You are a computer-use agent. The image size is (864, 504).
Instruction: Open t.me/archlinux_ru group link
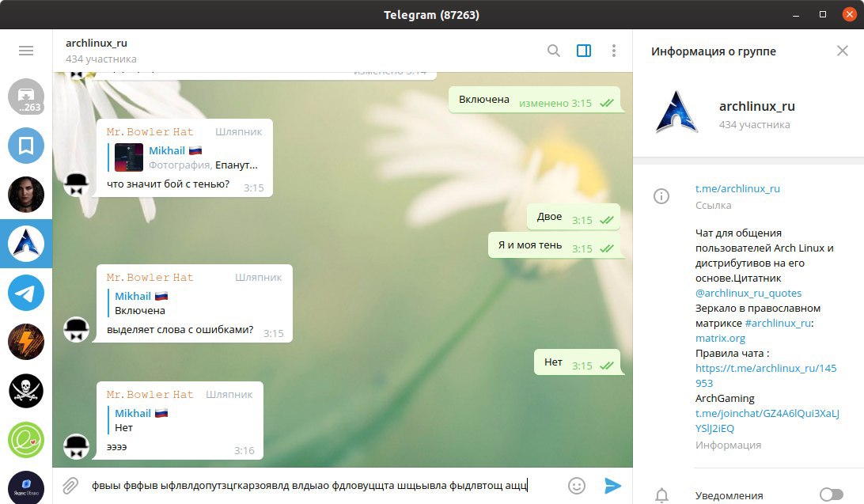737,188
